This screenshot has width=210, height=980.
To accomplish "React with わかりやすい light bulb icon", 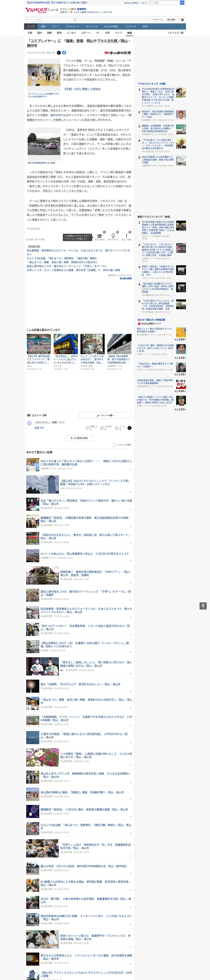I will tap(113, 236).
